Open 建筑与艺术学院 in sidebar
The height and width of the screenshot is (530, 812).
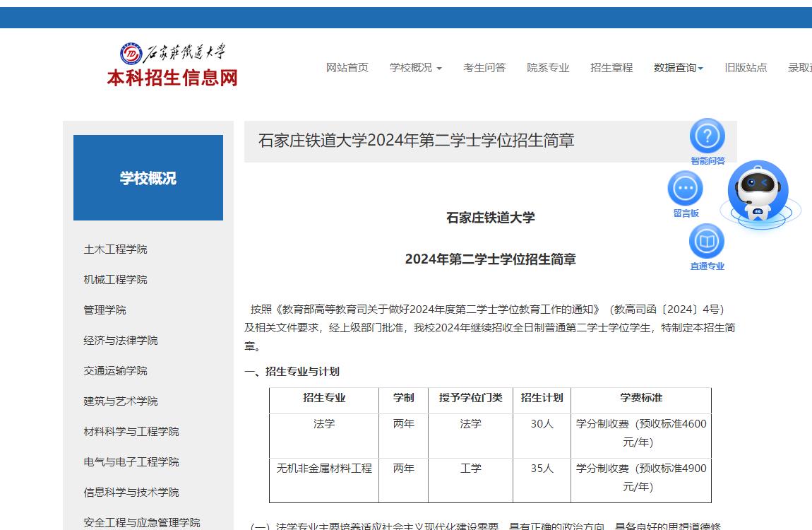pos(121,401)
